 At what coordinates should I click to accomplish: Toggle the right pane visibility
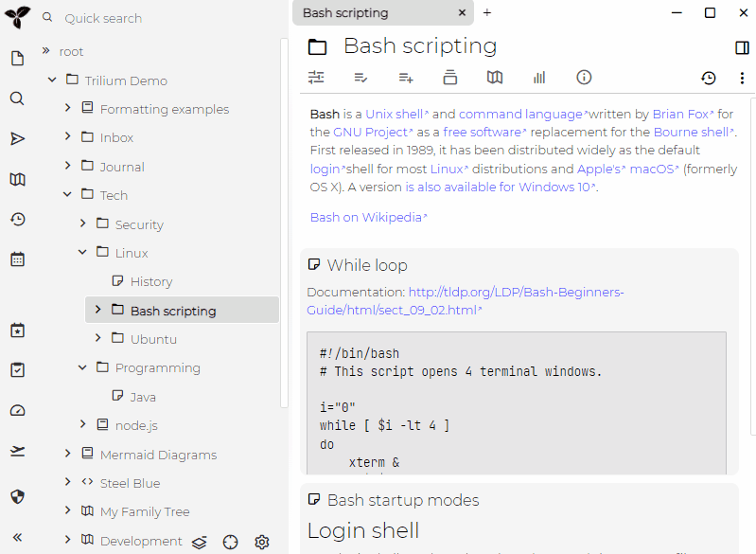coord(742,47)
